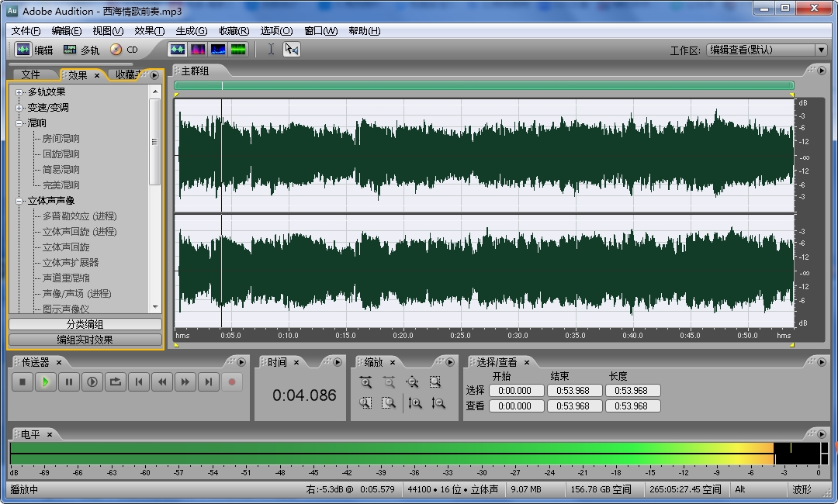Viewport: 838px width, 504px height.
Task: Toggle the 分类编组 grouping button
Action: tap(85, 324)
